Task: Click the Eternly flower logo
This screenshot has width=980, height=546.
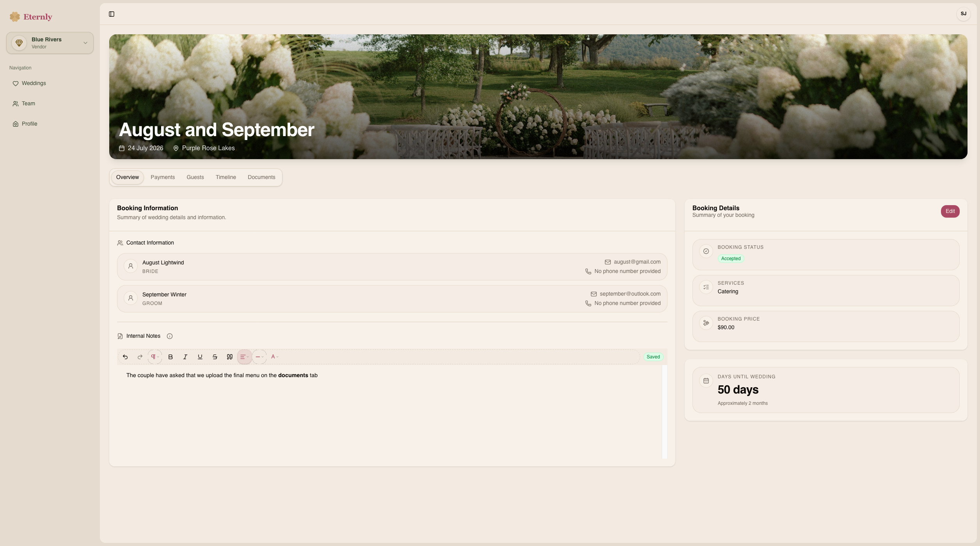Action: click(x=15, y=17)
